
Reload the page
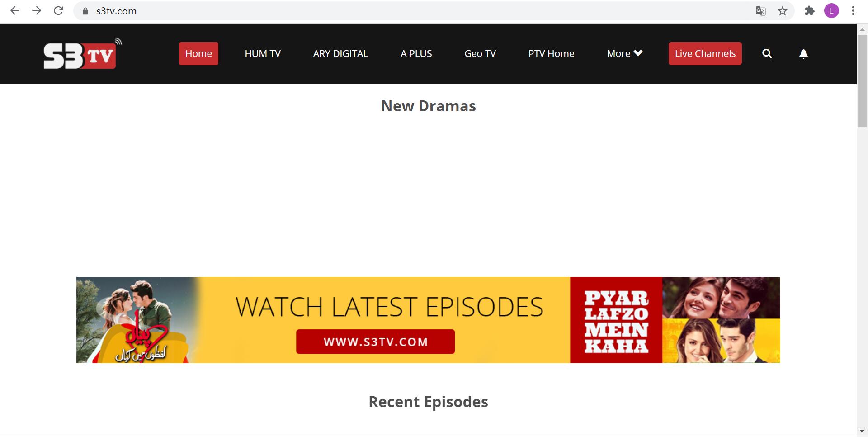pyautogui.click(x=58, y=11)
